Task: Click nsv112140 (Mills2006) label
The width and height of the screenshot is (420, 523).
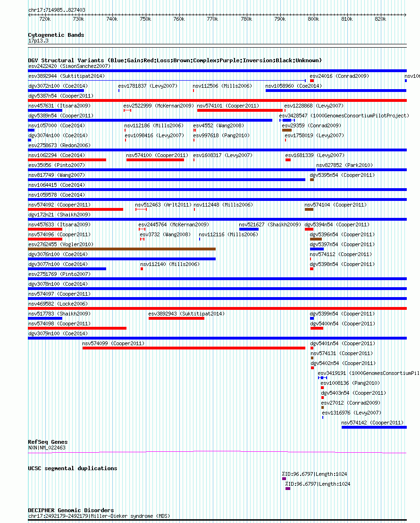Action: (170, 264)
